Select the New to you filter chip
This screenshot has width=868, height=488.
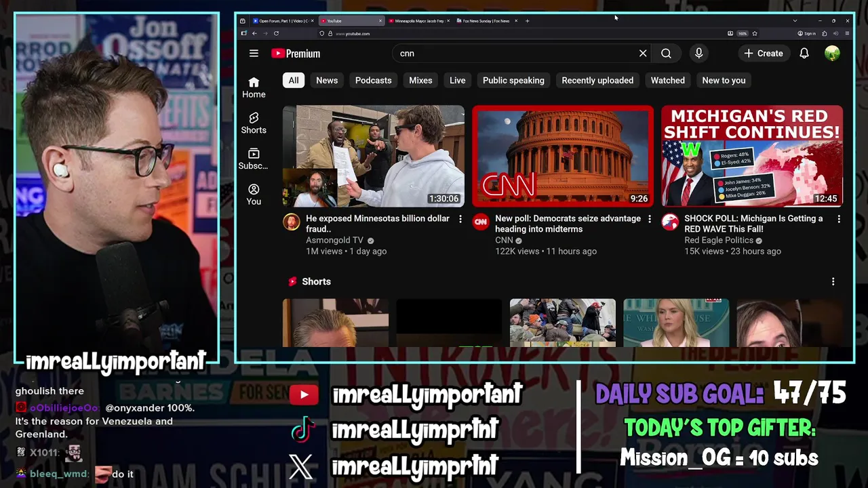point(724,80)
